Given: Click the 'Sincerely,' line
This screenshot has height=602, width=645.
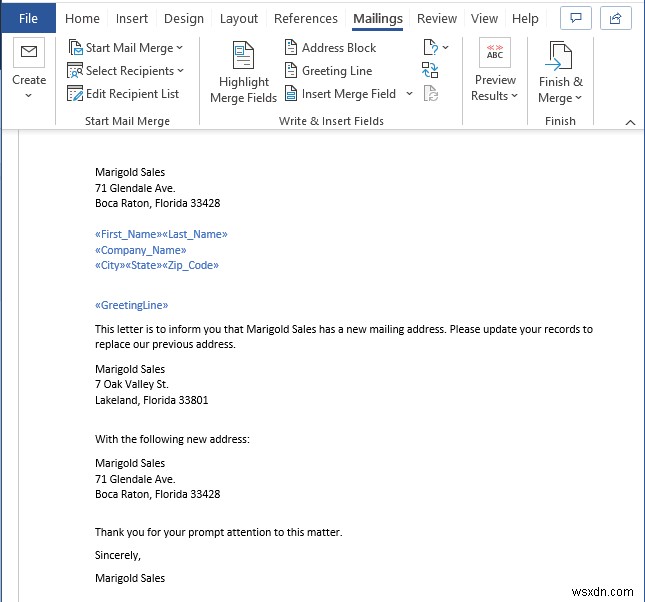Looking at the screenshot, I should coord(118,555).
